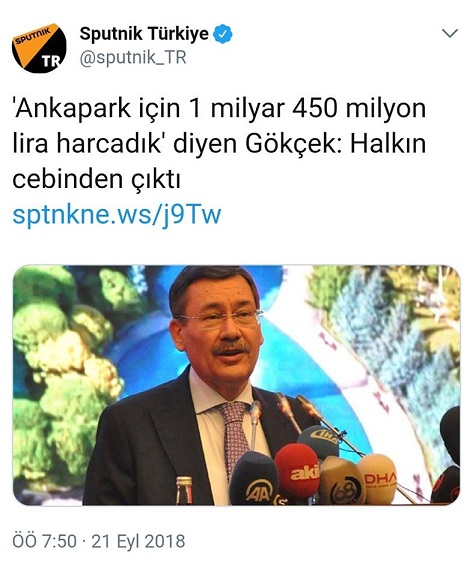Click the AA logo microphone in photo
This screenshot has height=569, width=471.
(255, 480)
